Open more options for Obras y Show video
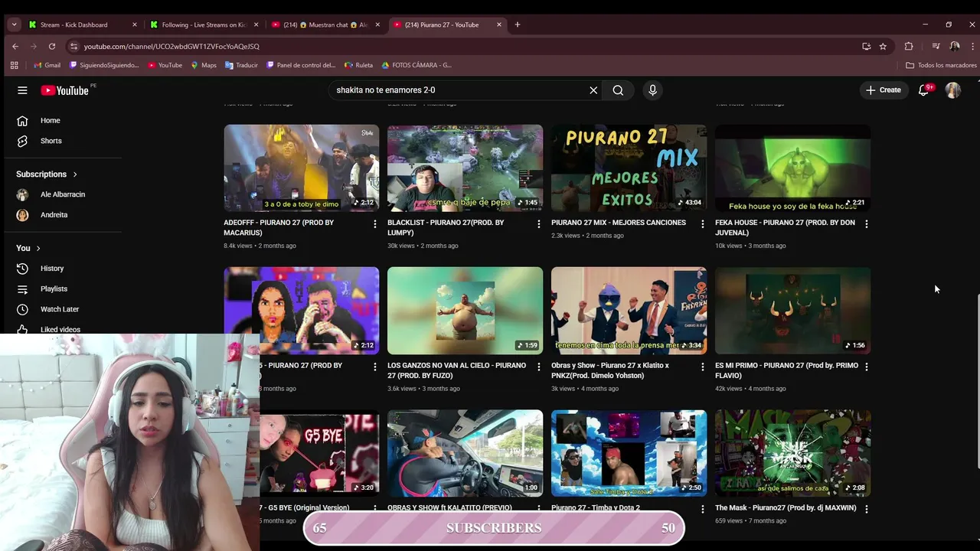This screenshot has height=551, width=980. click(702, 367)
